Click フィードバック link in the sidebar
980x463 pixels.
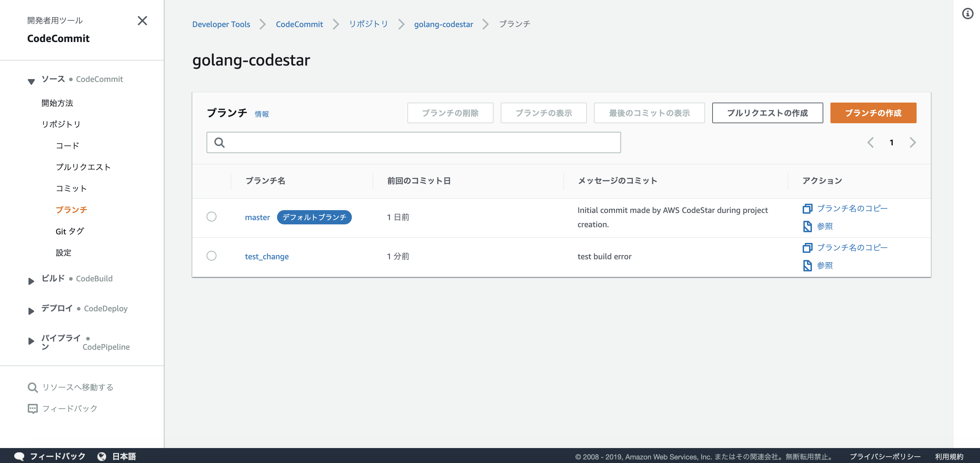[x=70, y=409]
